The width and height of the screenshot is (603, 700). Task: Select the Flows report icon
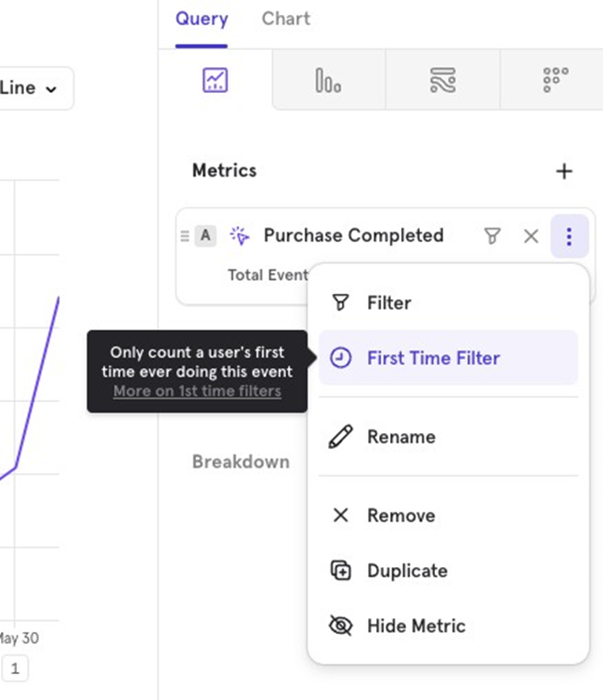pyautogui.click(x=442, y=81)
